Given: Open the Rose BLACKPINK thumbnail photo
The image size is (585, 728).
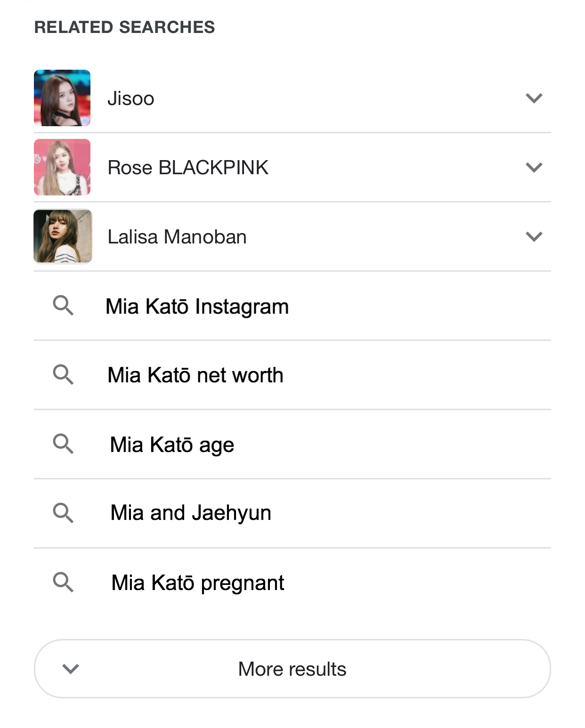Looking at the screenshot, I should 62,167.
